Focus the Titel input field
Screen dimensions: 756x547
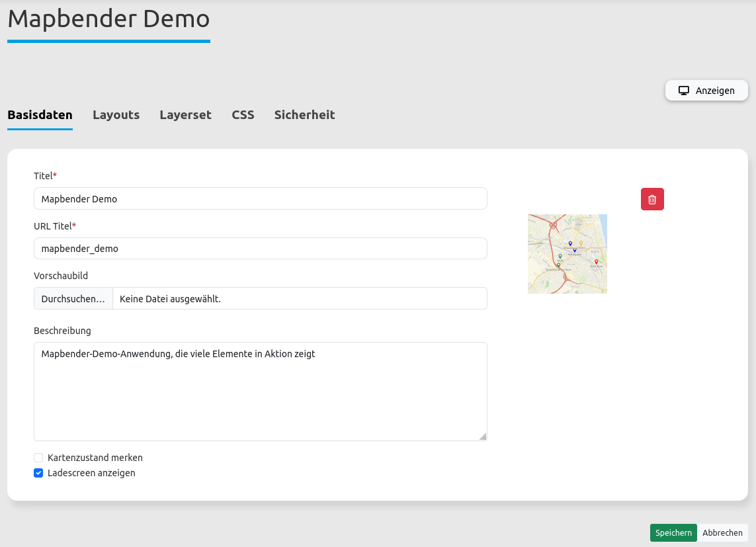pos(260,198)
